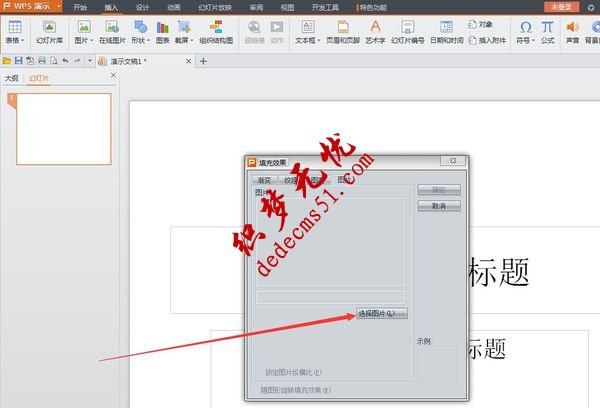This screenshot has height=408, width=600.
Task: Click 组织结构图 org chart icon
Action: [x=216, y=27]
